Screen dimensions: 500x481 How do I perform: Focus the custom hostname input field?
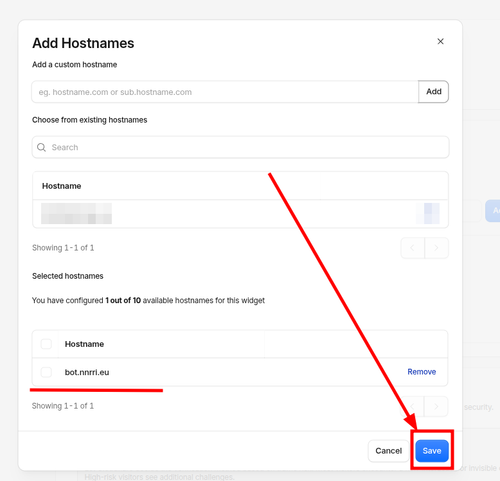click(225, 92)
